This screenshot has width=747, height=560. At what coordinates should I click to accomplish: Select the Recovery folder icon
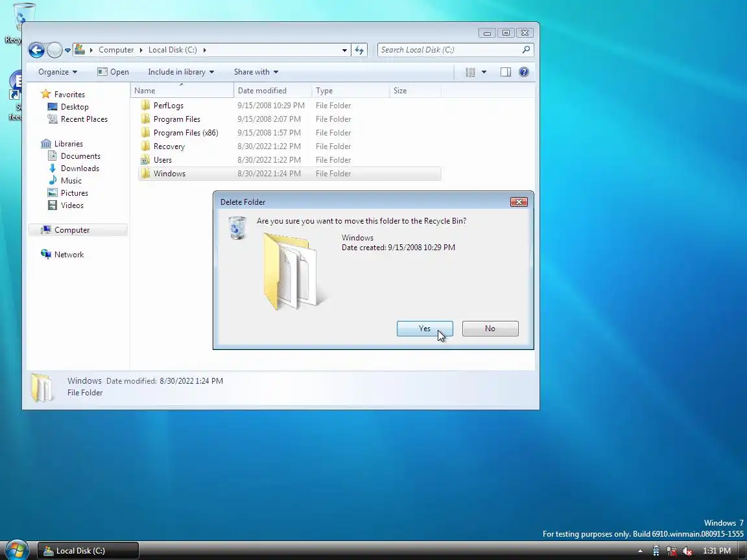(145, 146)
